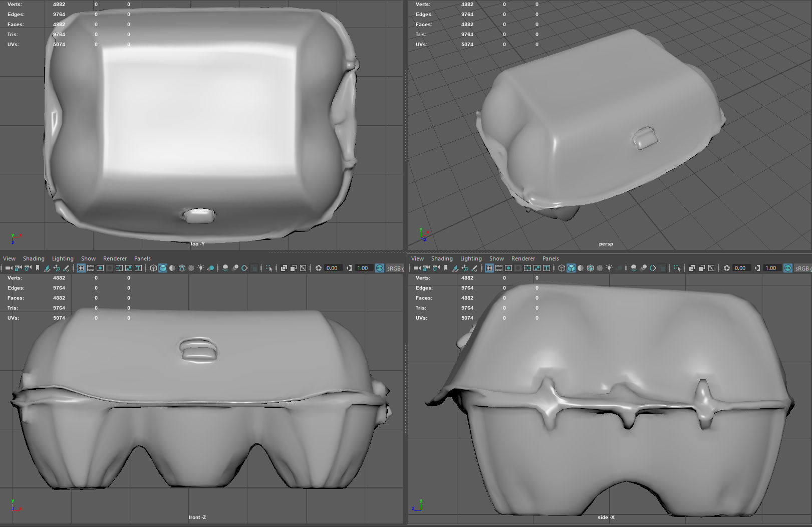Click Use Default Material icon in front view
This screenshot has height=527, width=812.
click(172, 268)
